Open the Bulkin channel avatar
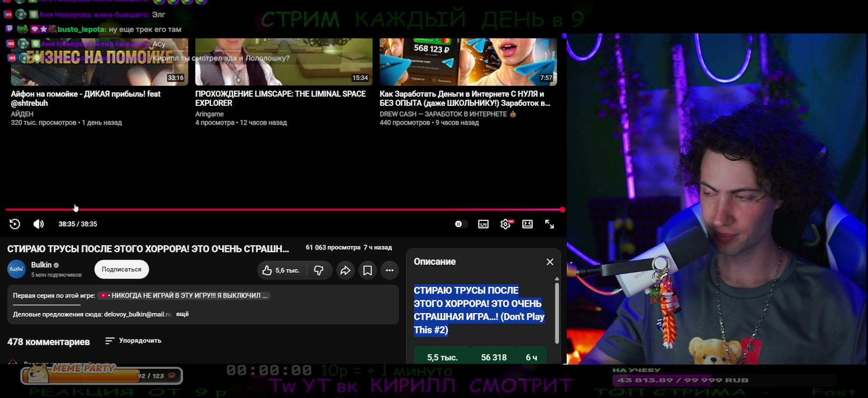 [x=17, y=269]
